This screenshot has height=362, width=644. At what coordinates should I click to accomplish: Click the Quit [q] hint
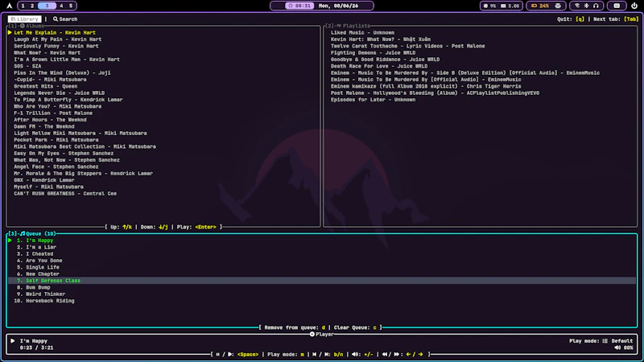click(571, 19)
